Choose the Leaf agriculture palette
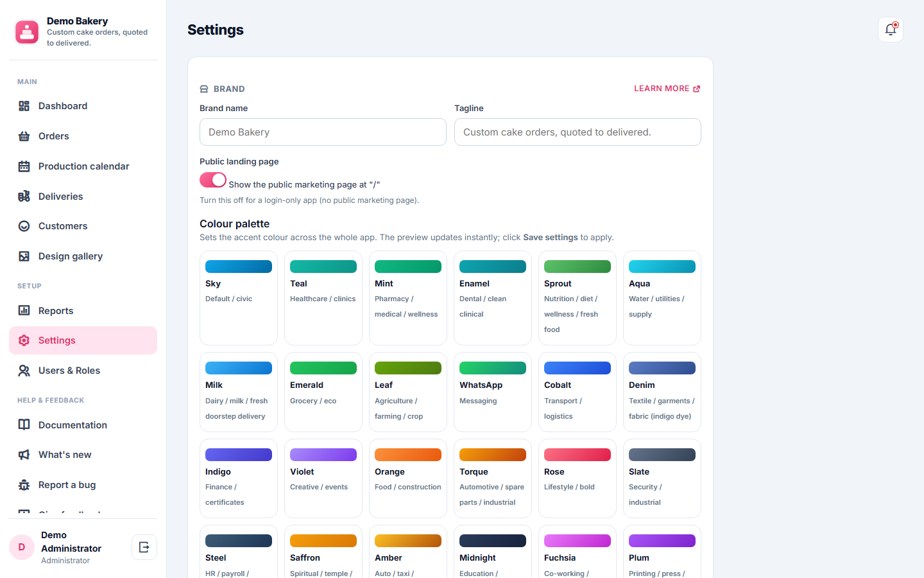924x578 pixels. pos(408,392)
